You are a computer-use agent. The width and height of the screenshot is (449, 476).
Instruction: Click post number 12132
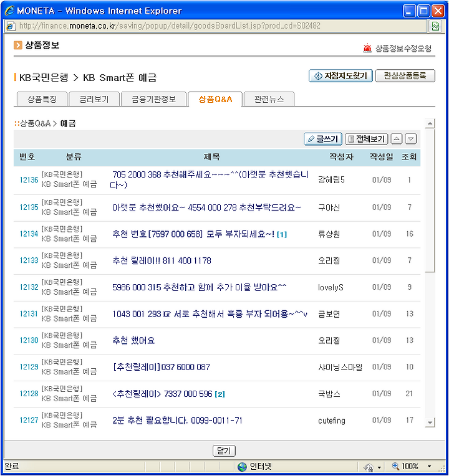(29, 287)
